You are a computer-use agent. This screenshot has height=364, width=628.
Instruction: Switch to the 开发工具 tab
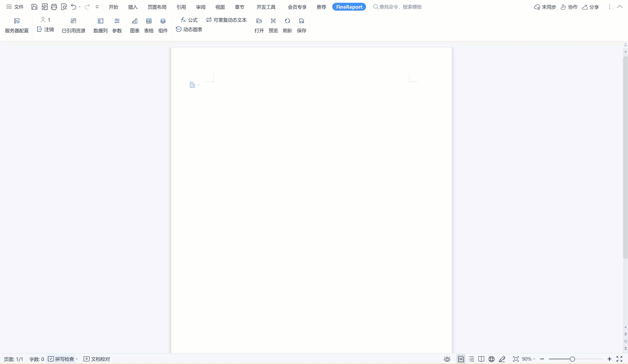[266, 7]
